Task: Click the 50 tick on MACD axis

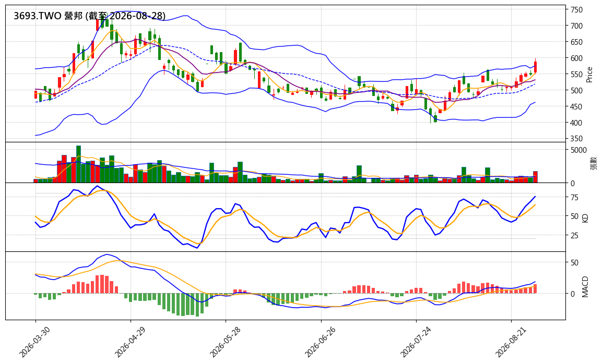Action: (574, 263)
